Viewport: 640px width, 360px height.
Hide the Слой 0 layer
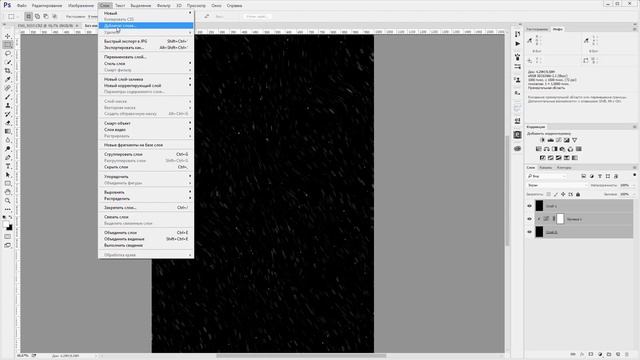[529, 232]
